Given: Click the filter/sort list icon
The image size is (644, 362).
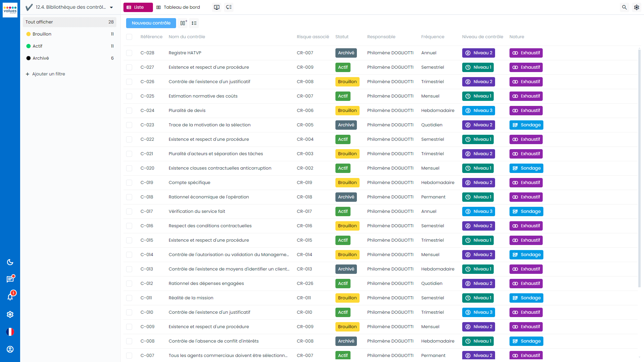Looking at the screenshot, I should [194, 23].
